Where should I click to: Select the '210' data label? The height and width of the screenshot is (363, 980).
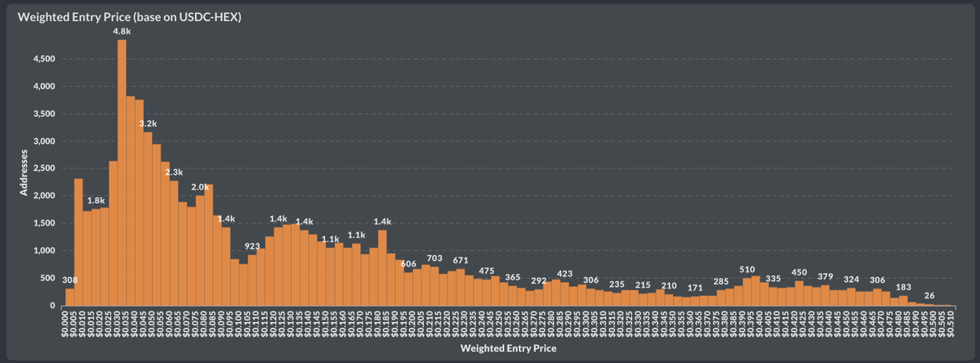[670, 285]
